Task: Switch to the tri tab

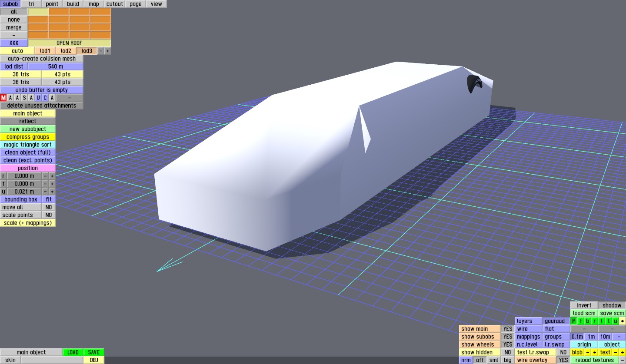Action: click(x=31, y=4)
